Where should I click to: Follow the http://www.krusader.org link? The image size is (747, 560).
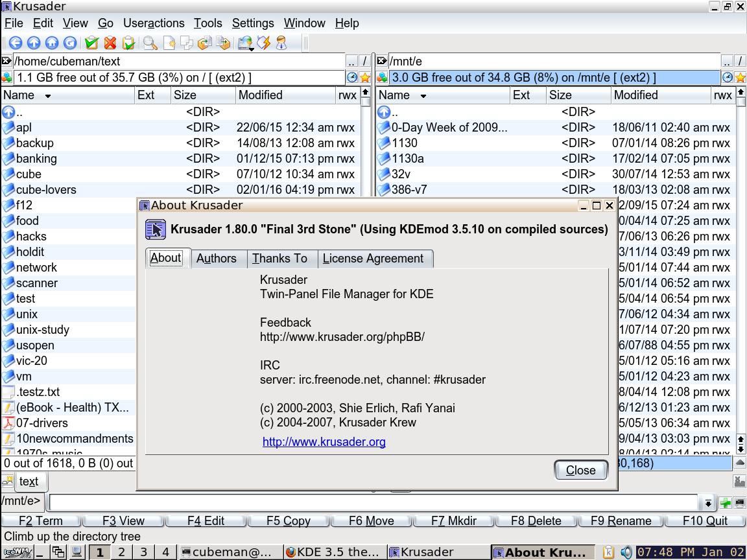[324, 442]
